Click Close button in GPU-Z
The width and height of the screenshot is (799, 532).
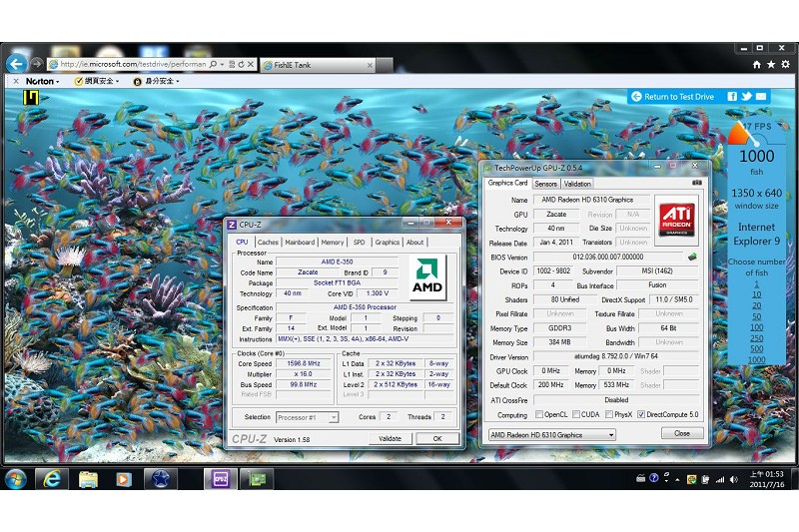tap(682, 433)
